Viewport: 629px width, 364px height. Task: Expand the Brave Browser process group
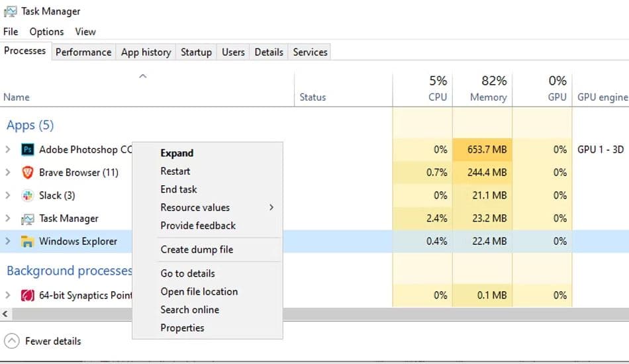[x=8, y=172]
